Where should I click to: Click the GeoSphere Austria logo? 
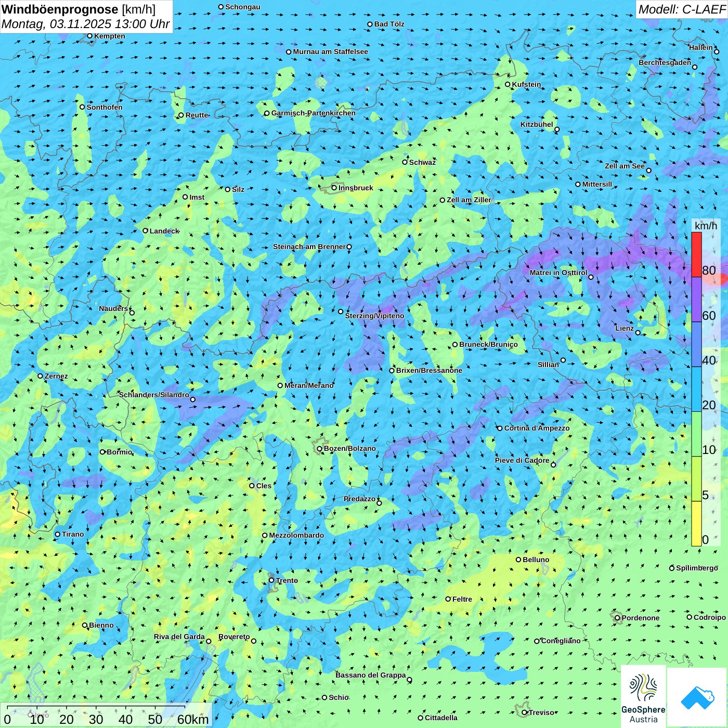[643, 696]
